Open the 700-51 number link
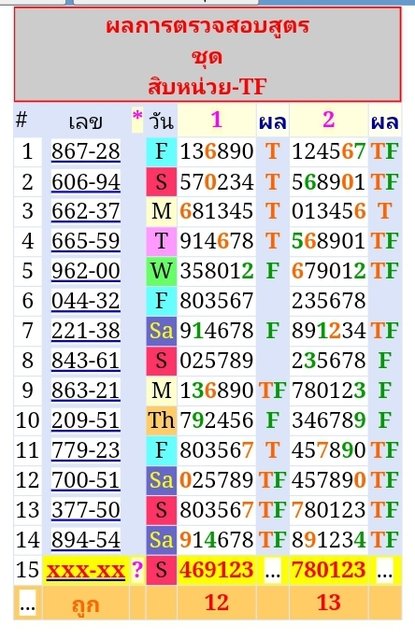Image resolution: width=415 pixels, height=640 pixels. (x=86, y=480)
